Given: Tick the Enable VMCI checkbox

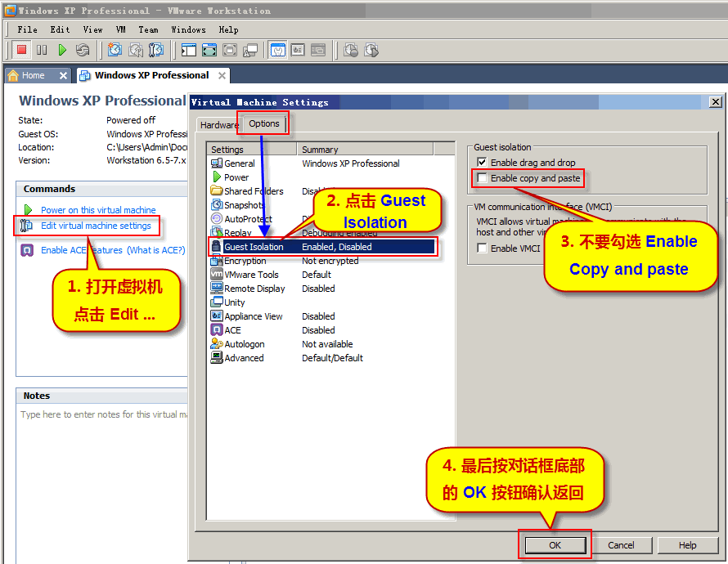Looking at the screenshot, I should click(x=482, y=248).
